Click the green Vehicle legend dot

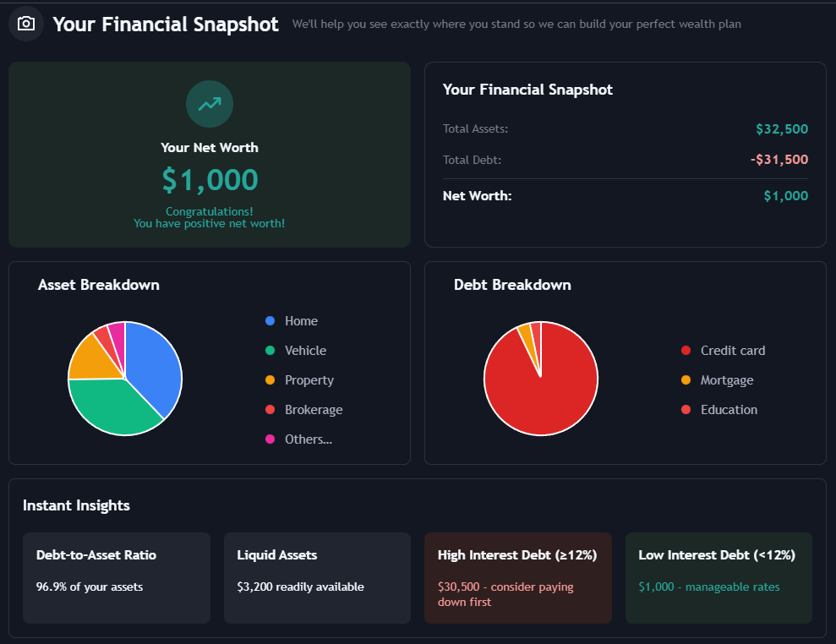[270, 351]
